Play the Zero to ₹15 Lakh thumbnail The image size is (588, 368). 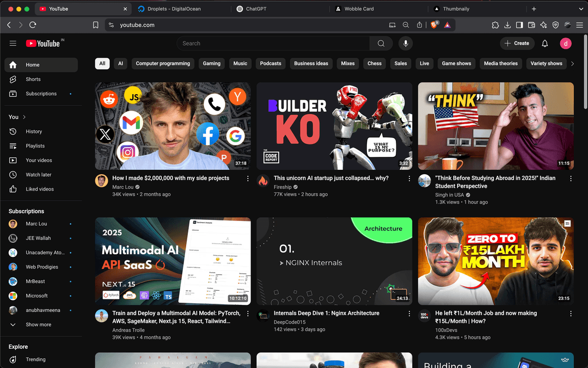[496, 261]
